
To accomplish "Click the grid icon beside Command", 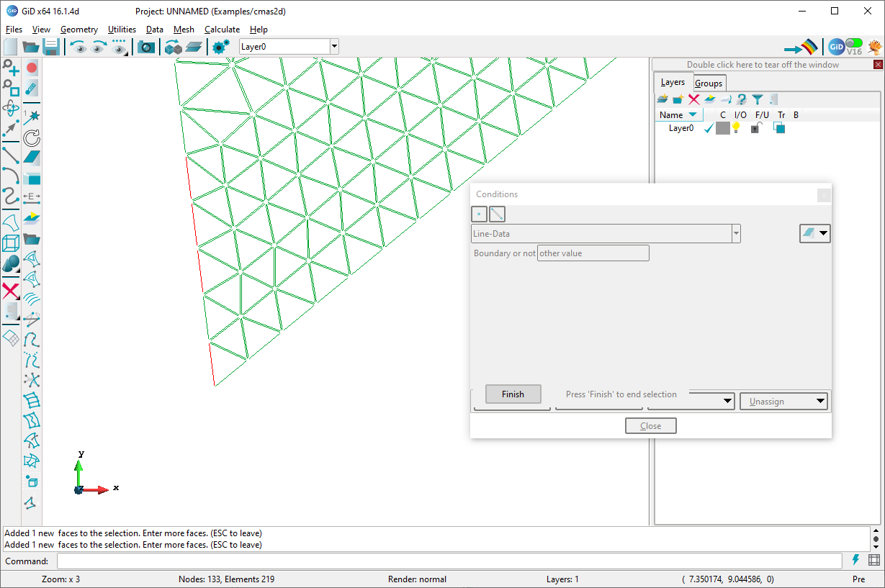I will [874, 560].
